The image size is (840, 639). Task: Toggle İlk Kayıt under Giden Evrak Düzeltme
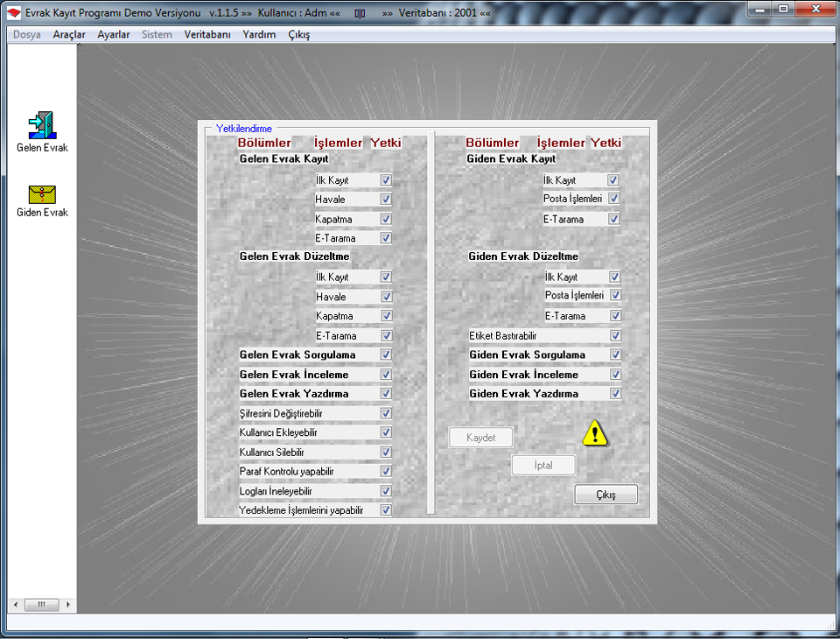[x=615, y=277]
